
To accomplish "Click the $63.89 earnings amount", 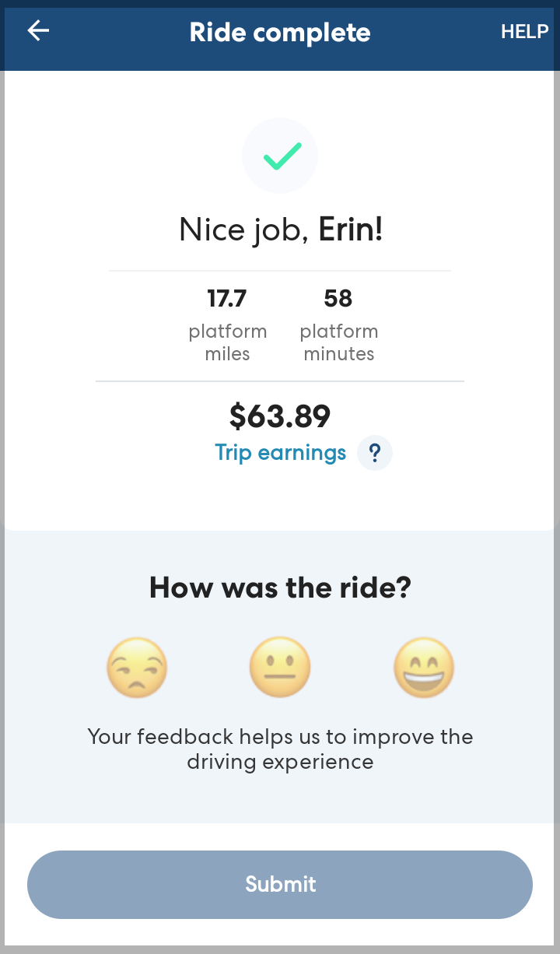I will coord(280,417).
